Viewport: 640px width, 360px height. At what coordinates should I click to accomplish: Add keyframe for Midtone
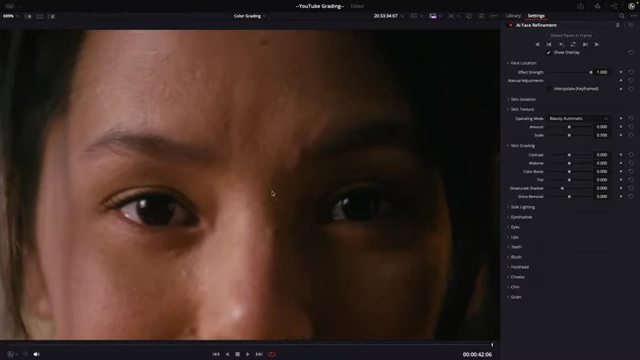[621, 163]
